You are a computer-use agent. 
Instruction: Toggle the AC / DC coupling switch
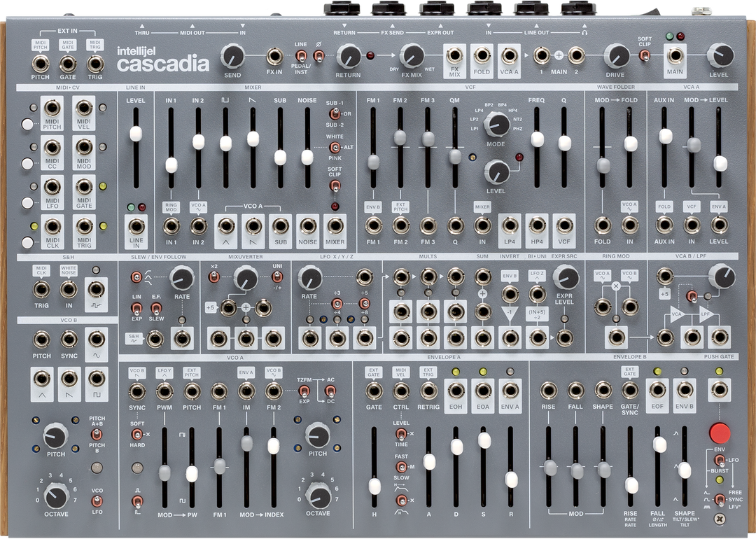pos(330,391)
